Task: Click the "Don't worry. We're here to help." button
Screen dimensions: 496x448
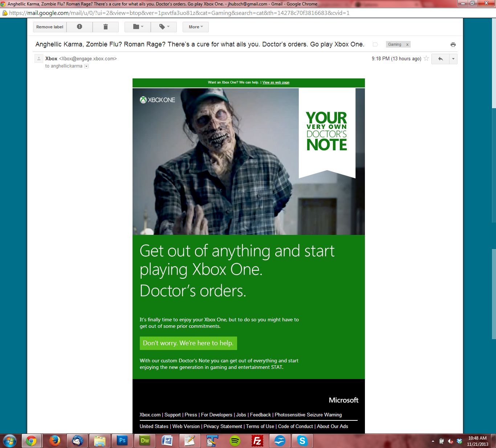Action: pos(188,343)
